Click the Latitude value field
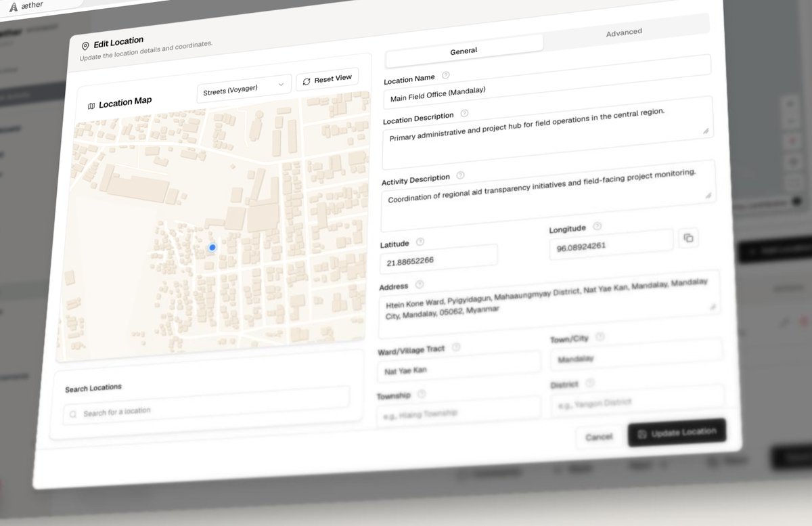 [x=438, y=258]
